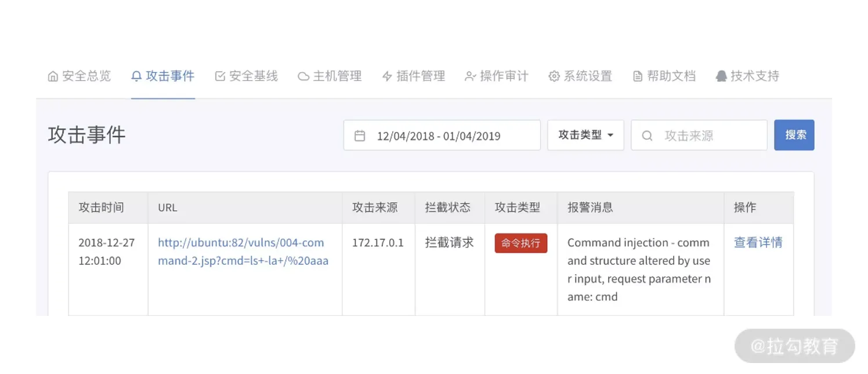Click the home icon beside 安全总览
The image size is (868, 374).
(53, 77)
